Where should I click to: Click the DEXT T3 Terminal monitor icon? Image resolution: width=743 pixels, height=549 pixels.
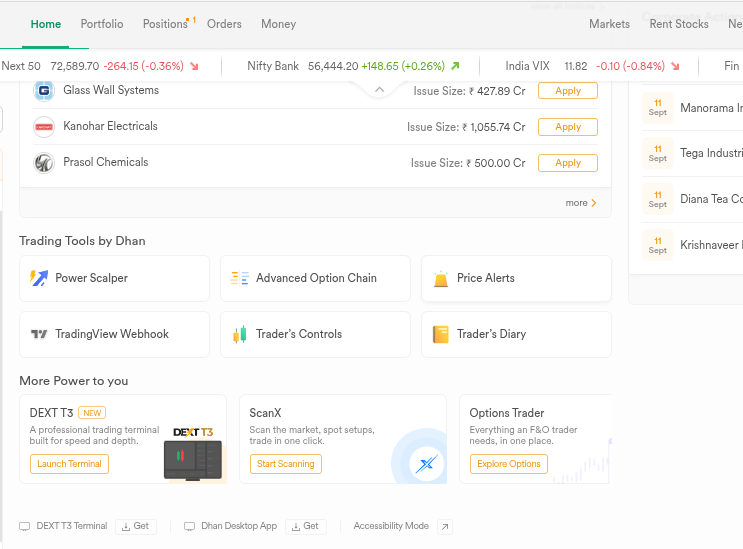(x=25, y=526)
